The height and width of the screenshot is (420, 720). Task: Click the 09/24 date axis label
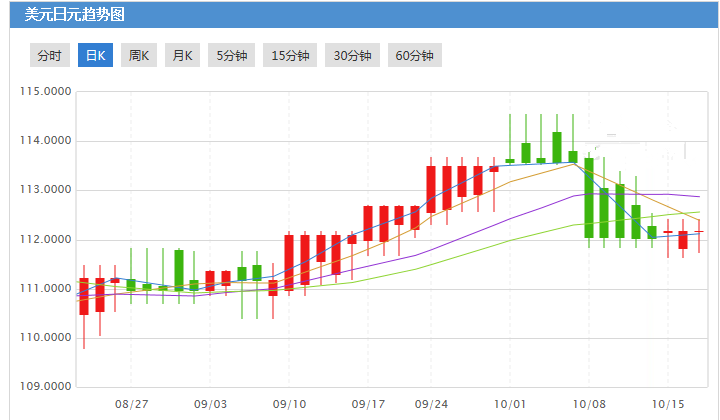(431, 404)
